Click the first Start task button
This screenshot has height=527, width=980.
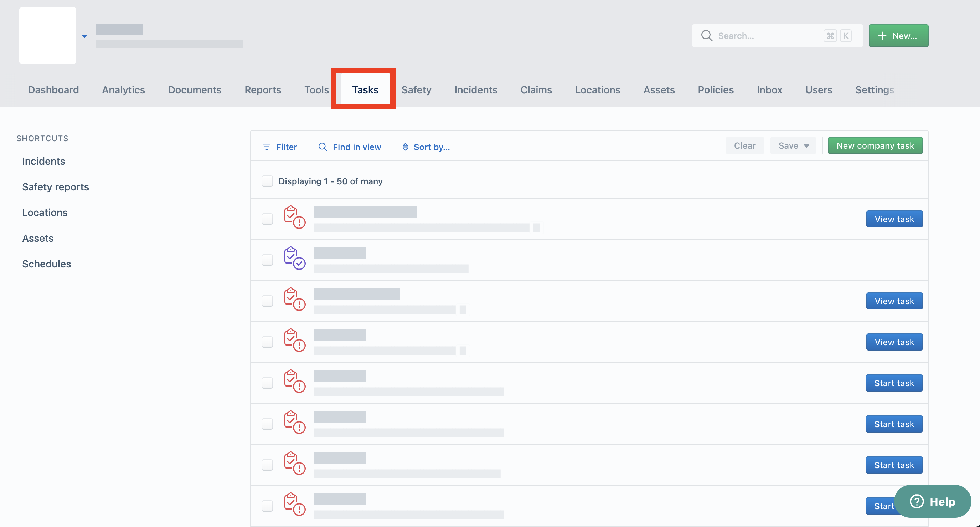894,383
